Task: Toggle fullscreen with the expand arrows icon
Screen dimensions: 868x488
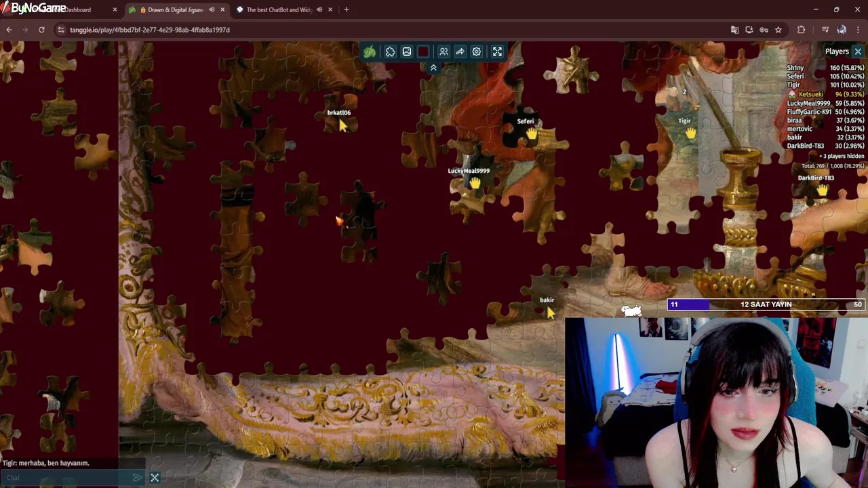Action: point(497,52)
